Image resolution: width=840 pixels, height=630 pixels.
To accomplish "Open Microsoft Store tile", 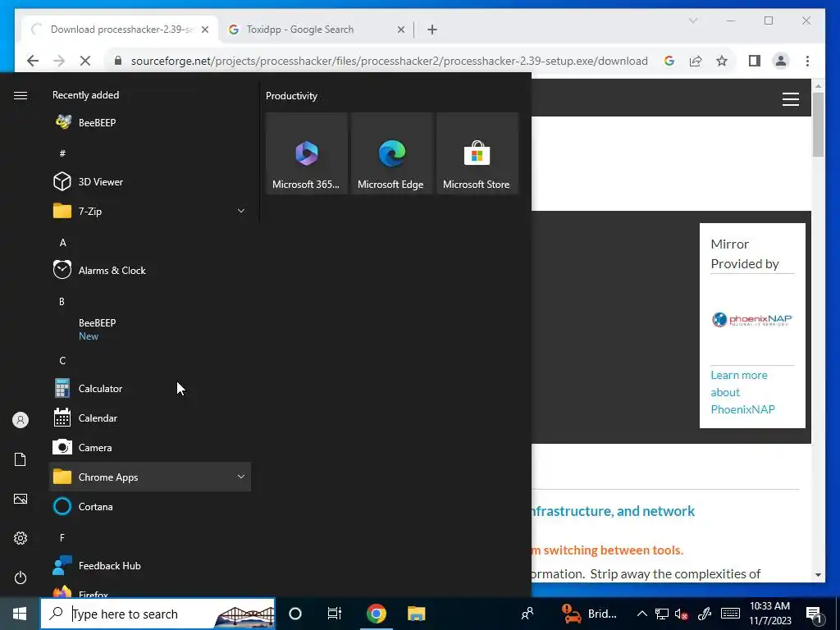I will tap(477, 153).
